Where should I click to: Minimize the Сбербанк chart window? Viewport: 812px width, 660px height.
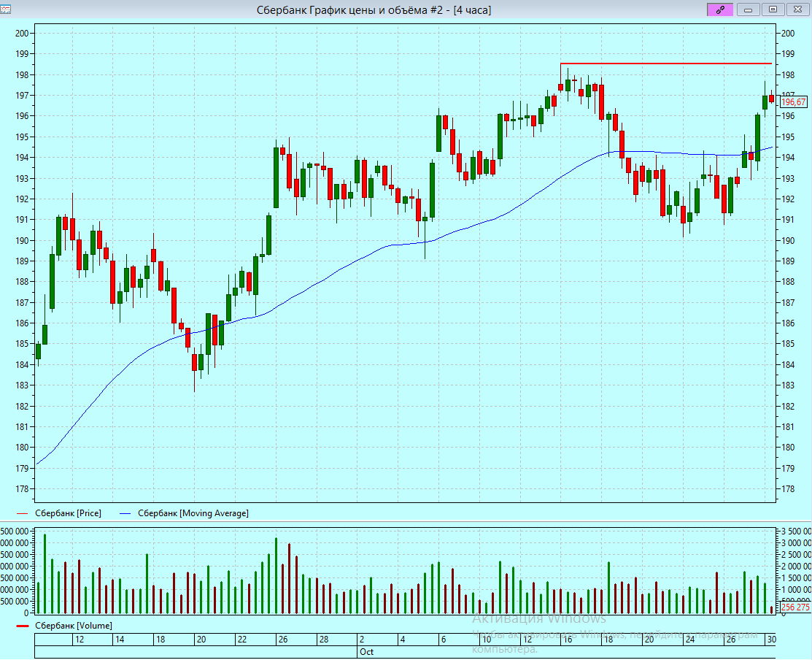tap(749, 9)
